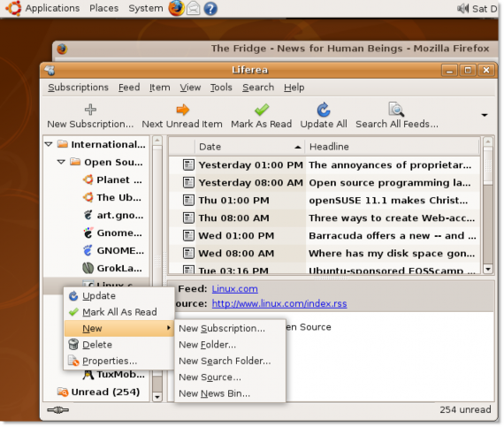Click the Update All refresh icon
504x427 pixels.
[324, 110]
